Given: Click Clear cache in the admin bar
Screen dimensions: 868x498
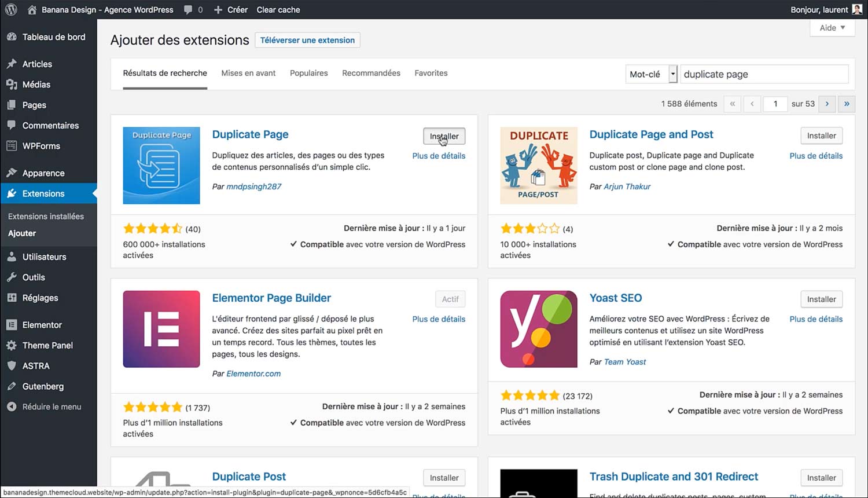Looking at the screenshot, I should (x=278, y=10).
